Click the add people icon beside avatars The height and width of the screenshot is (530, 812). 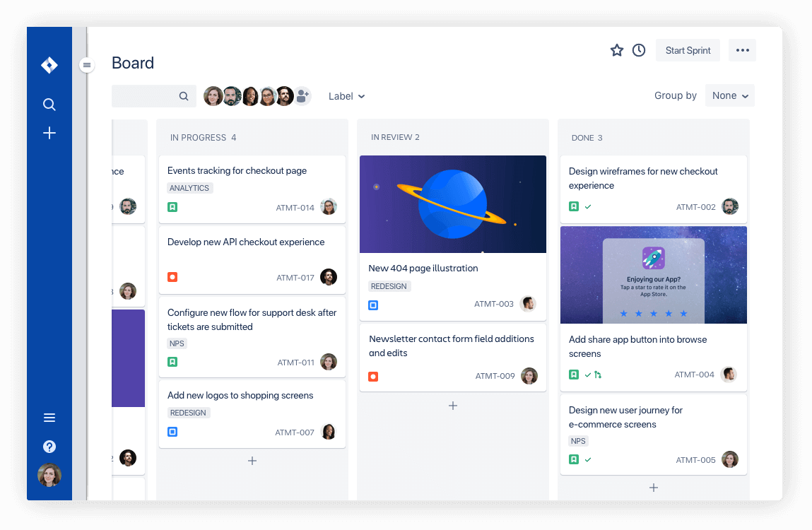(302, 96)
